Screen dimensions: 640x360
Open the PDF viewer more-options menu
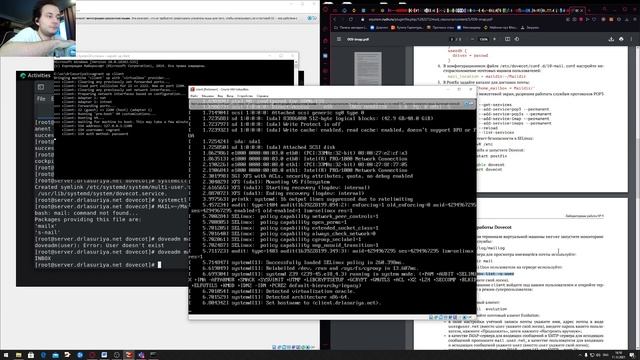(x=631, y=39)
